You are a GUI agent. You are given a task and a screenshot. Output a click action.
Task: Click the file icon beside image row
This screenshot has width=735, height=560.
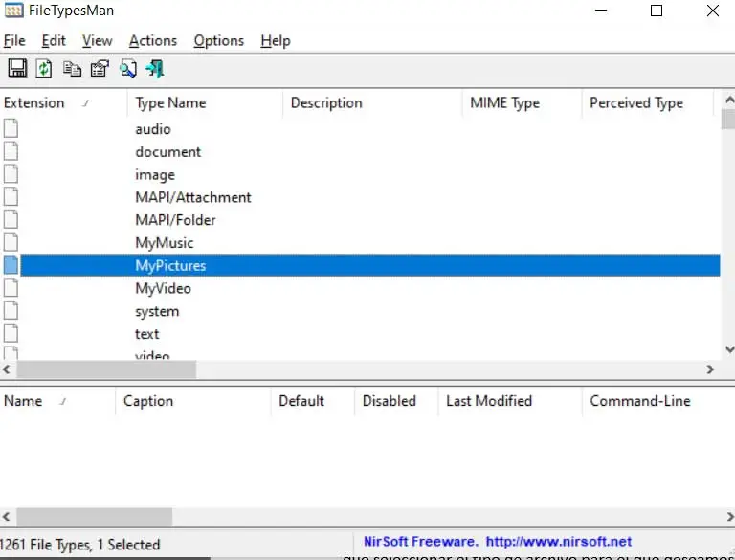tap(11, 174)
